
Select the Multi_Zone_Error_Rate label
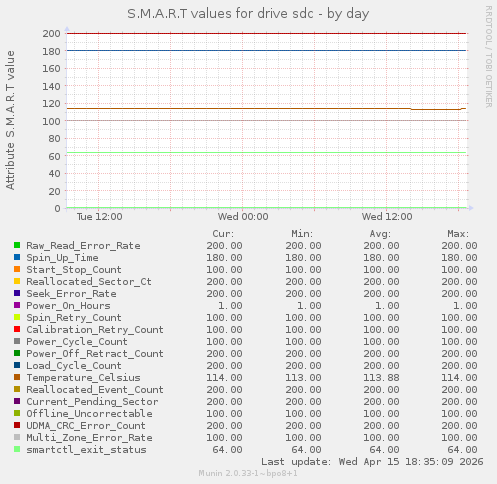(89, 438)
